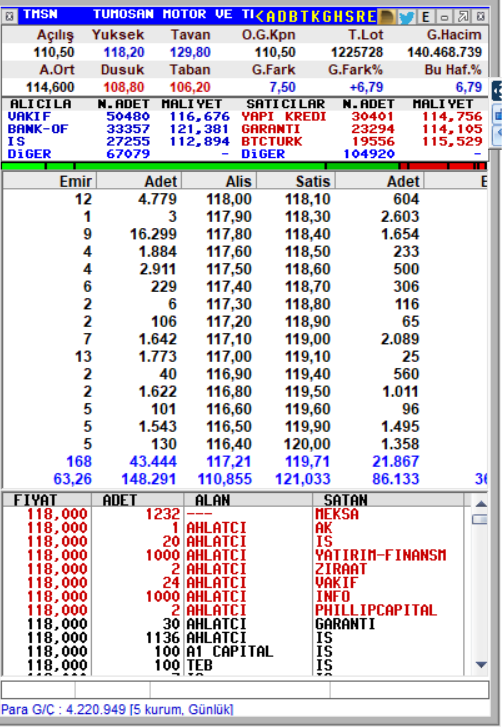Screen dimensions: 502x727
Task: Click the ALAN column header in trades list
Action: pos(248,500)
